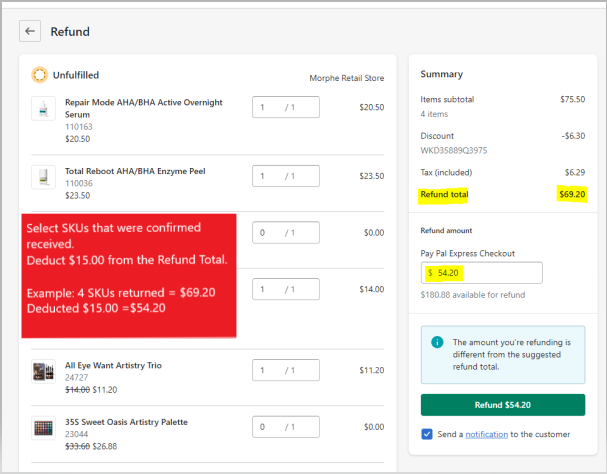607x474 pixels.
Task: Click SKU number 24727
Action: coord(76,377)
